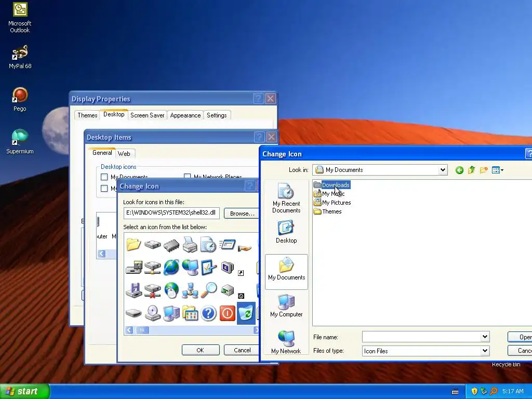This screenshot has width=532, height=399.
Task: Pick the RAM memory chip icon
Action: (x=171, y=245)
